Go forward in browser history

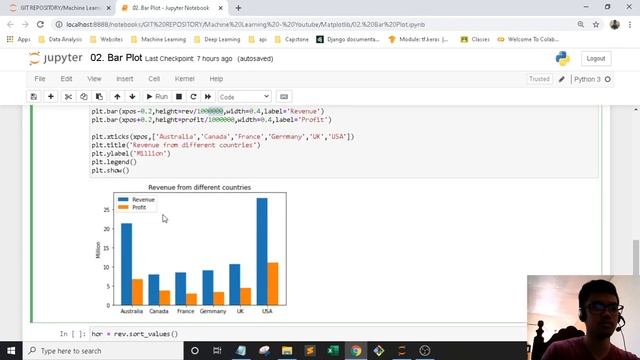(25, 24)
